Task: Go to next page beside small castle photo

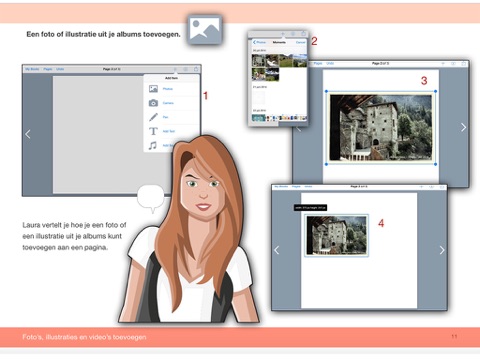Action: pyautogui.click(x=442, y=250)
